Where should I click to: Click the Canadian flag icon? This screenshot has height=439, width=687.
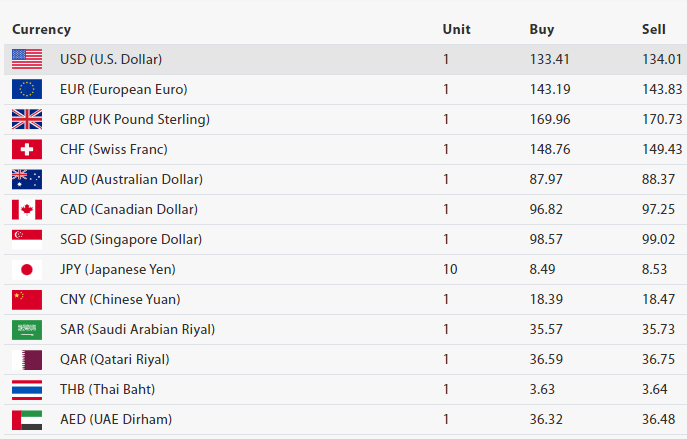[x=27, y=209]
